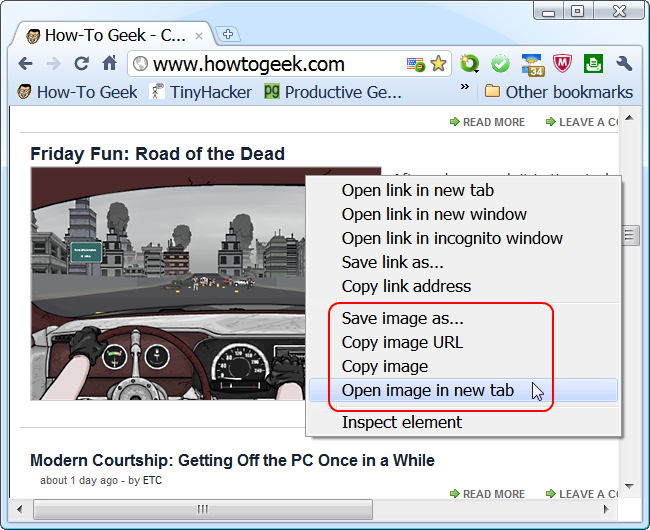The width and height of the screenshot is (650, 530).
Task: Reload the page with the refresh icon
Action: click(81, 63)
